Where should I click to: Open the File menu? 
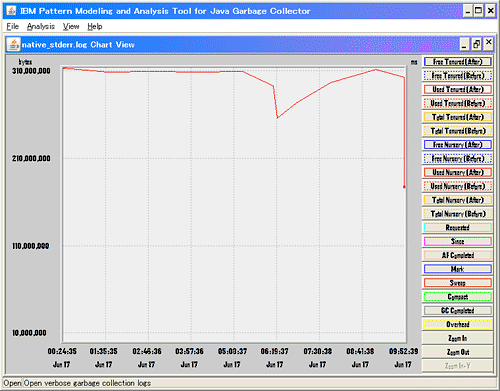pos(13,26)
